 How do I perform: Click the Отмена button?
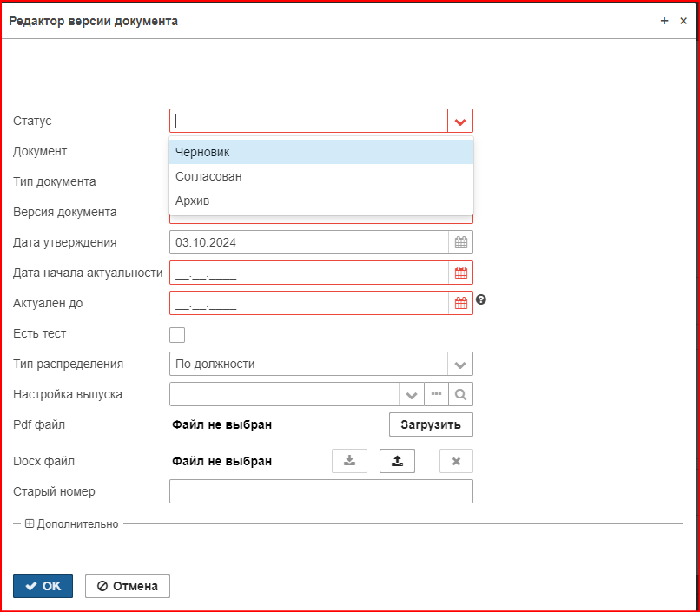[128, 586]
